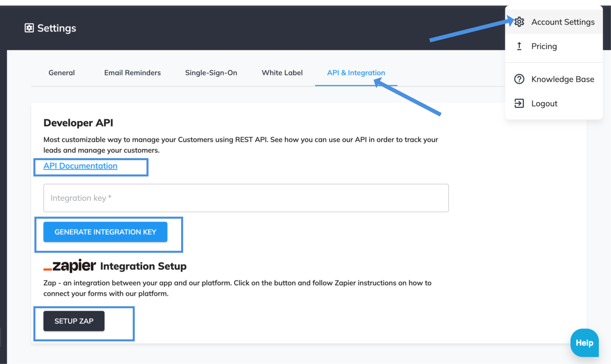Click the Settings page gear icon
The height and width of the screenshot is (364, 611).
point(29,28)
